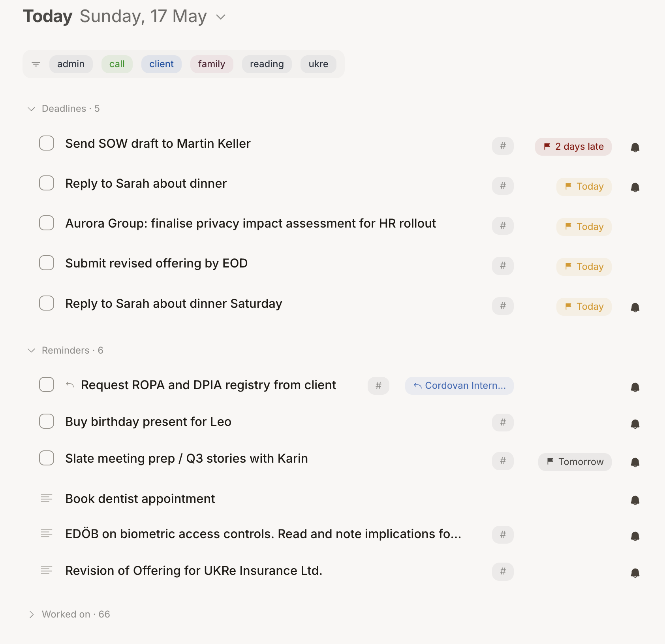
Task: Click the Tomorrow deadline badge
Action: click(575, 462)
